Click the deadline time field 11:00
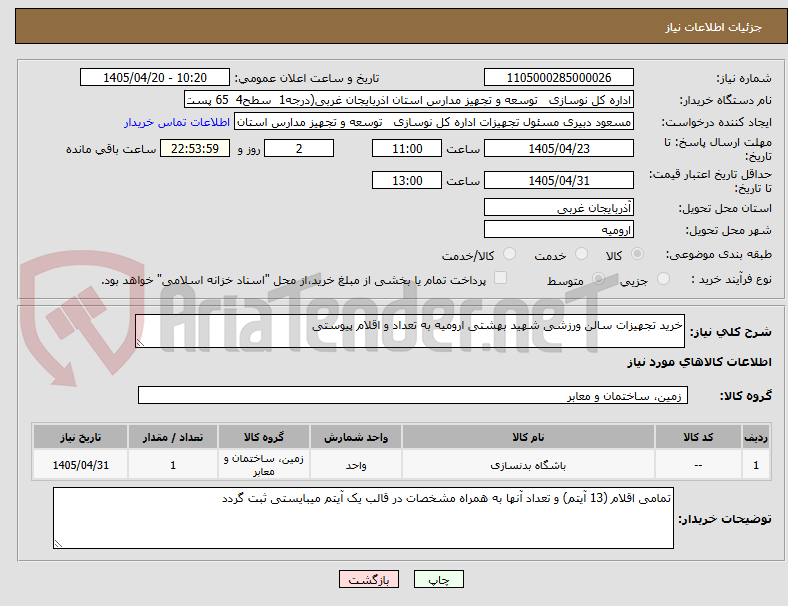Image resolution: width=788 pixels, height=606 pixels. (407, 149)
